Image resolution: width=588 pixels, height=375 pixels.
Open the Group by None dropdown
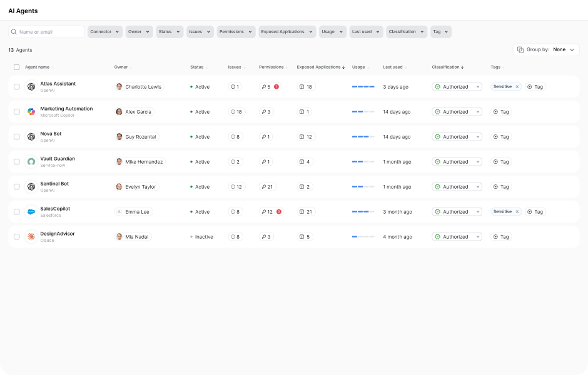546,49
